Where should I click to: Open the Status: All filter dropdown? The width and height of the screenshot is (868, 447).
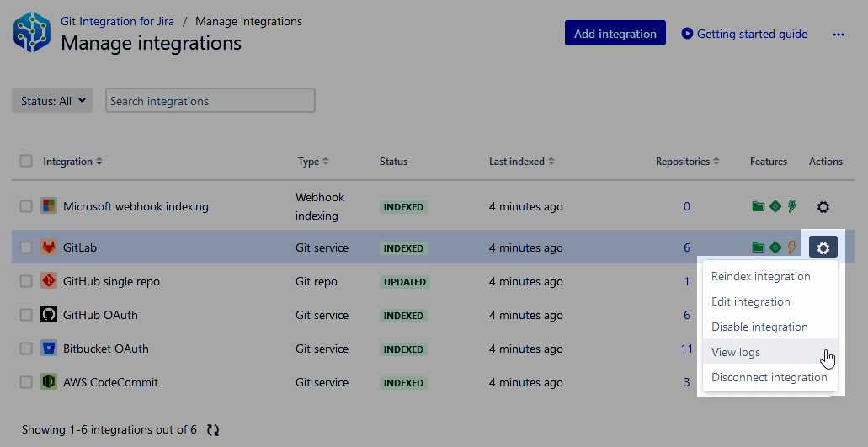click(53, 101)
